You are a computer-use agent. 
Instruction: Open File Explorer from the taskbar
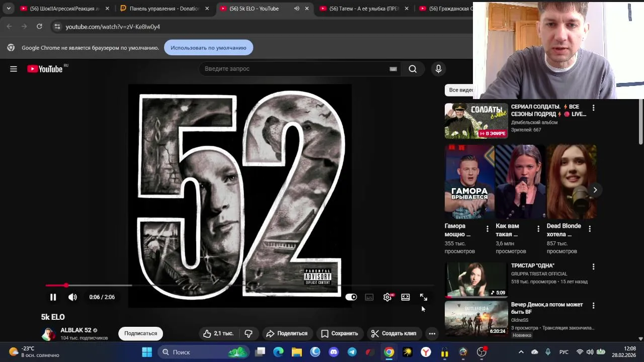pos(297,352)
